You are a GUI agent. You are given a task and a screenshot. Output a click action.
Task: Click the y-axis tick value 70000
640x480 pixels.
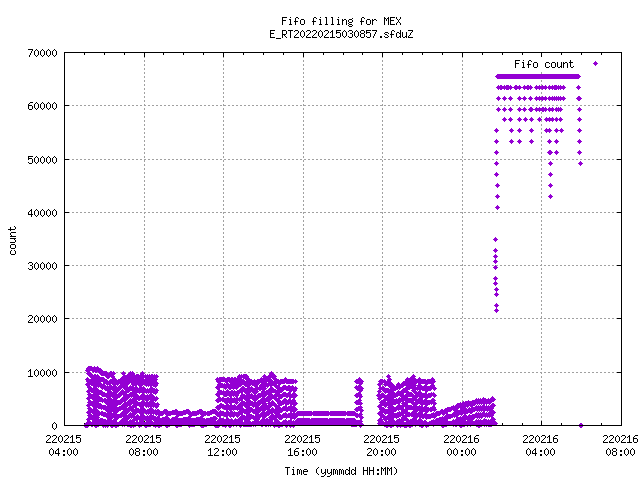pos(42,53)
